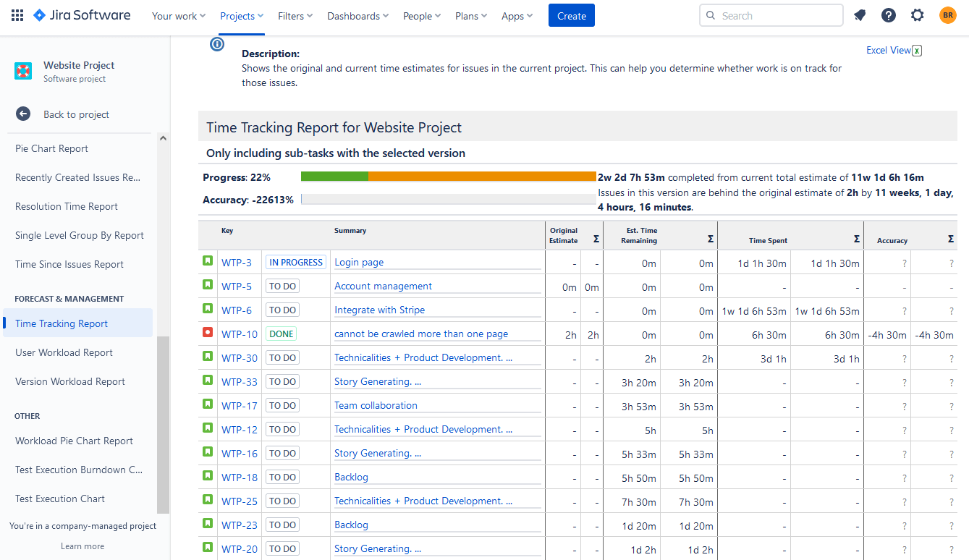
Task: Click the story icon for WTP-6
Action: click(208, 308)
